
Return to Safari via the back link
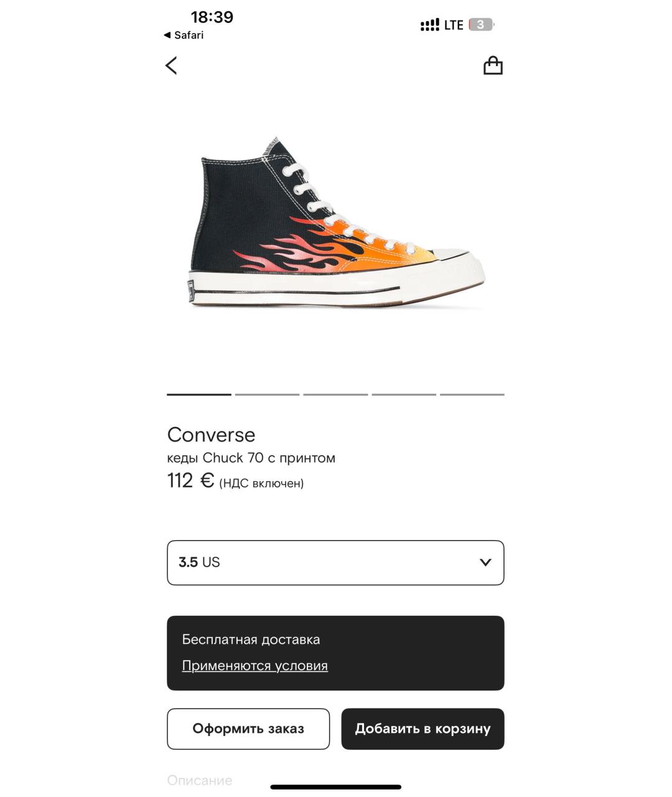click(184, 35)
